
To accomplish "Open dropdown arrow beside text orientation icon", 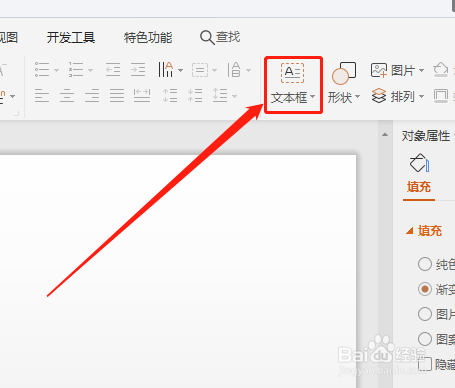I will click(x=248, y=70).
